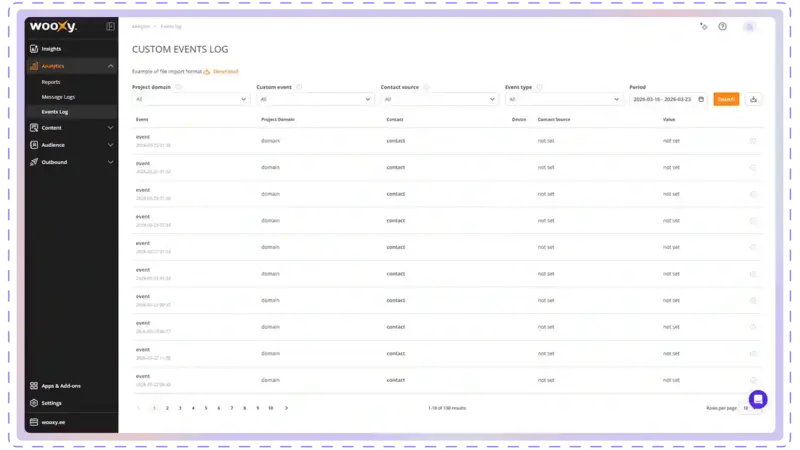This screenshot has width=800, height=450.
Task: Open the Outbound rocket icon
Action: click(x=34, y=162)
